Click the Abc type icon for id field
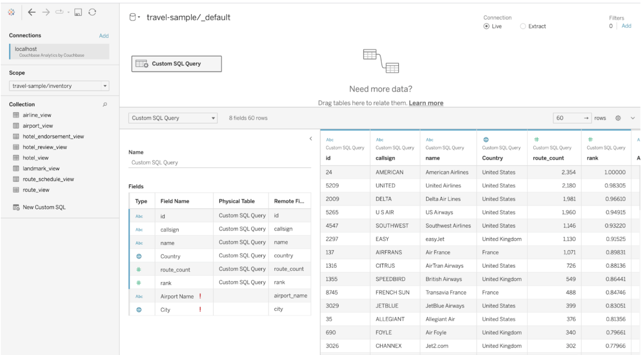The image size is (644, 355). (x=139, y=216)
